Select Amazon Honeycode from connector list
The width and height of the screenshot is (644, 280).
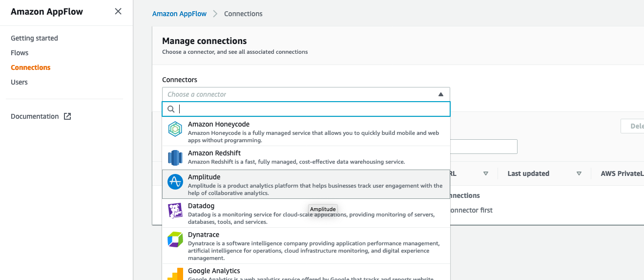306,131
